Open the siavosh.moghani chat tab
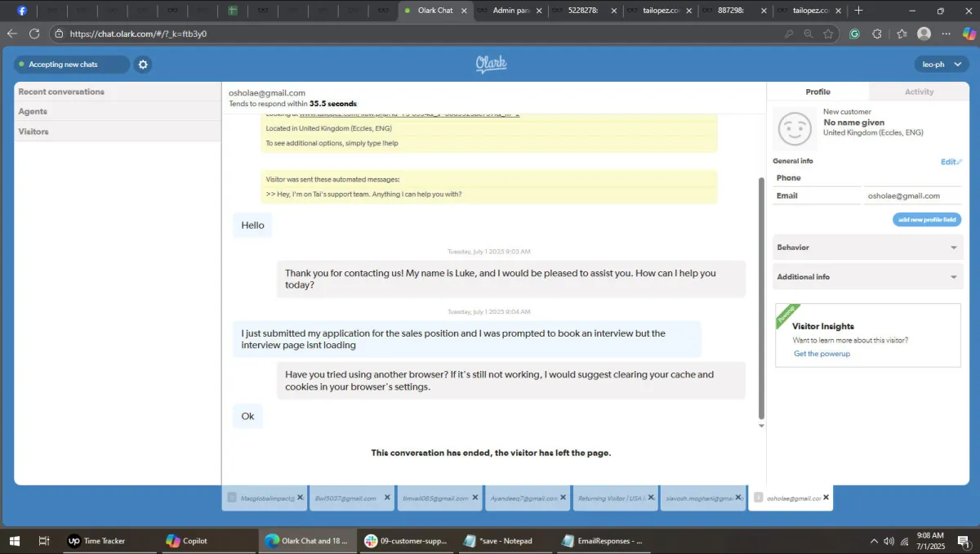This screenshot has height=554, width=980. (698, 498)
